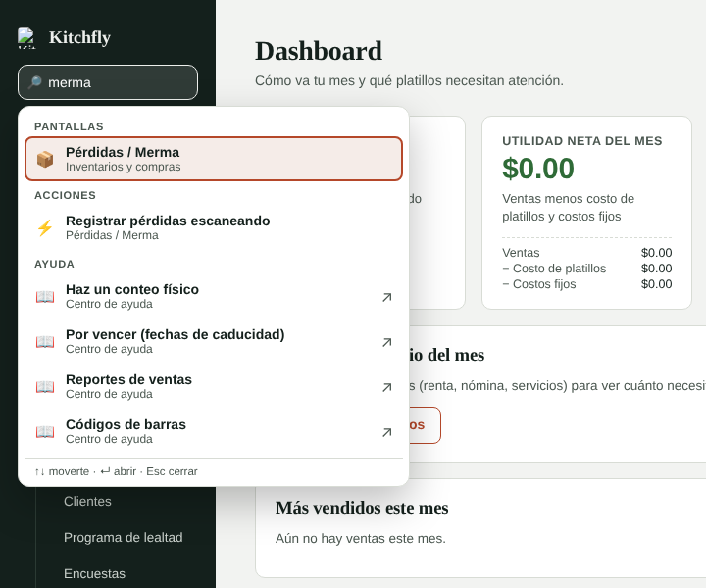Click the Costos fijos row
This screenshot has height=588, width=706.
586,284
